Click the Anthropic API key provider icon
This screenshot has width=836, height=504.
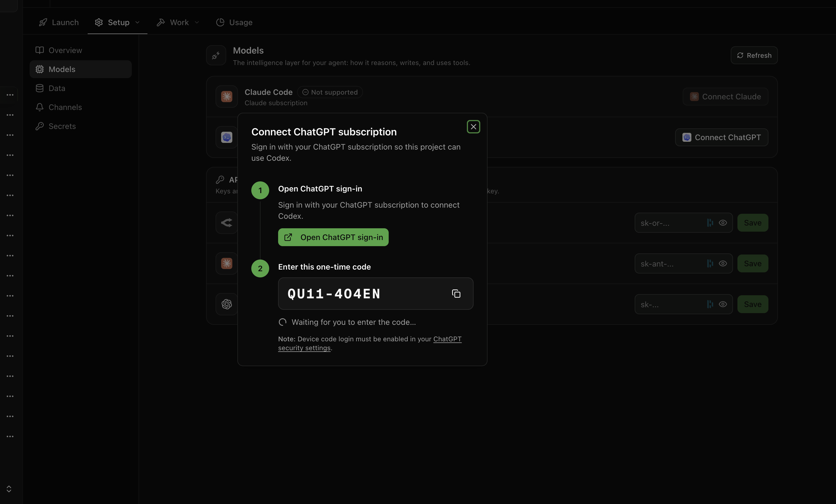point(227,263)
